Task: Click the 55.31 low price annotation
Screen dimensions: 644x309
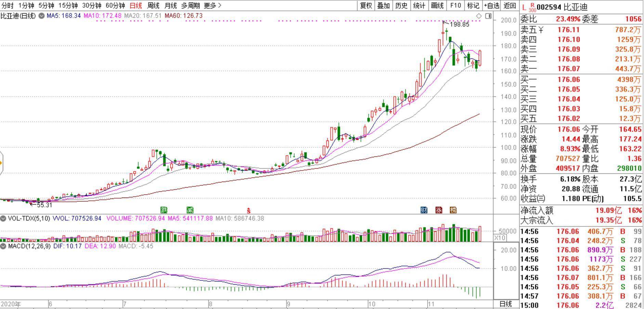Action: tap(45, 205)
